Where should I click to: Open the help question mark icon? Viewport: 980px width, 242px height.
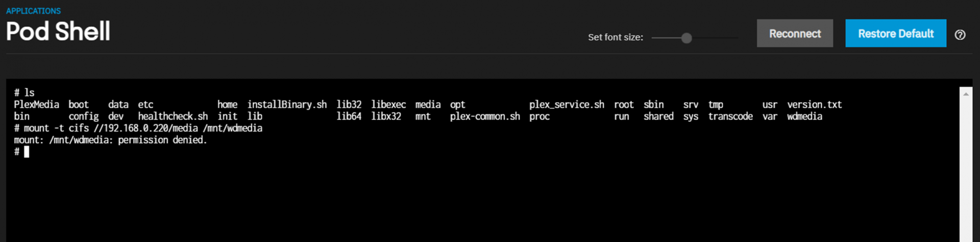[x=960, y=35]
